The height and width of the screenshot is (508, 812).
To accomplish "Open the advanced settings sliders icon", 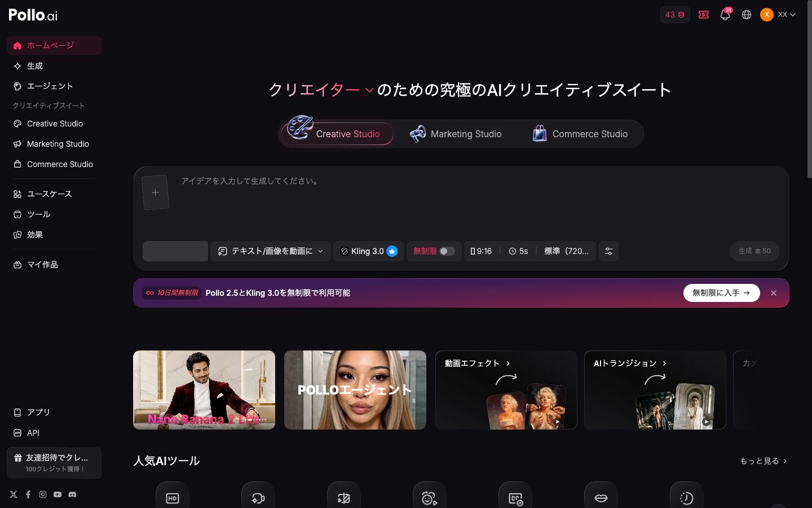I will click(x=608, y=251).
